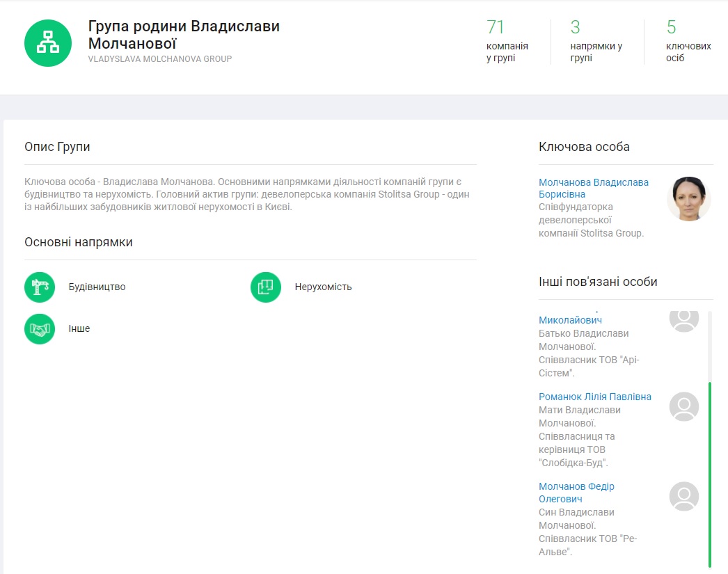
Task: Open the partially visible Миколайович name link
Action: click(x=570, y=320)
